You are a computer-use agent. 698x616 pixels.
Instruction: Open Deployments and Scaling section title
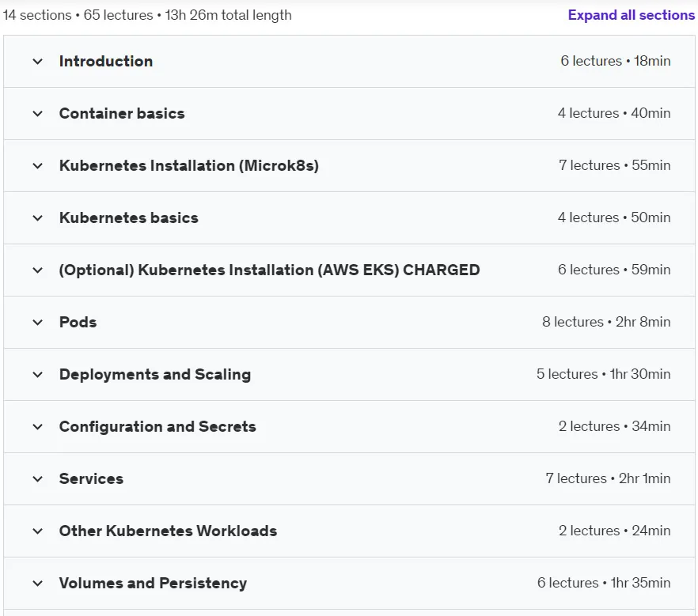tap(155, 375)
